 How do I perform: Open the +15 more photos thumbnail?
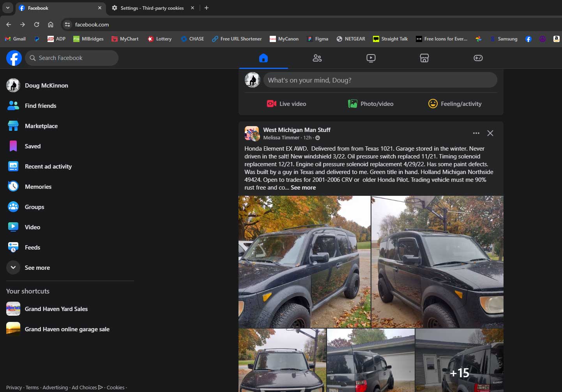[x=459, y=360]
